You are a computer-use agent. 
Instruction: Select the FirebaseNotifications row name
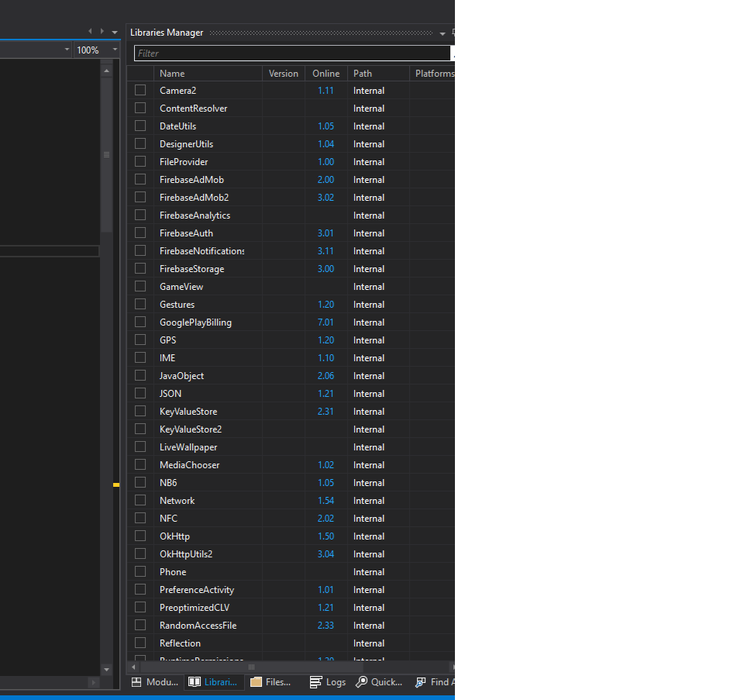(202, 250)
